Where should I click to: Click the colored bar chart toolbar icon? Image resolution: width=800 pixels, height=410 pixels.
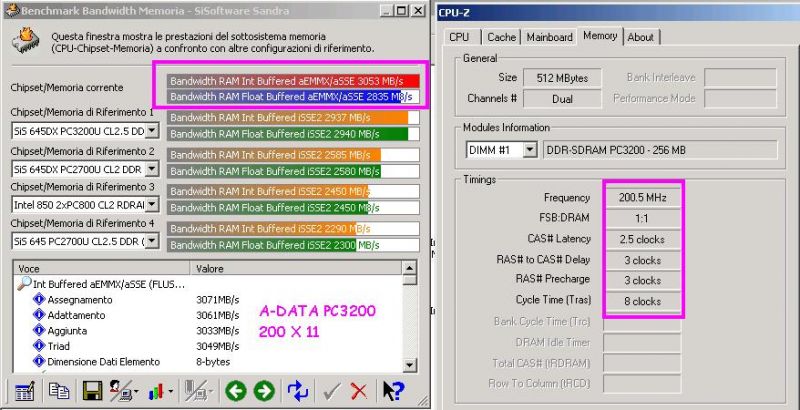click(x=156, y=391)
